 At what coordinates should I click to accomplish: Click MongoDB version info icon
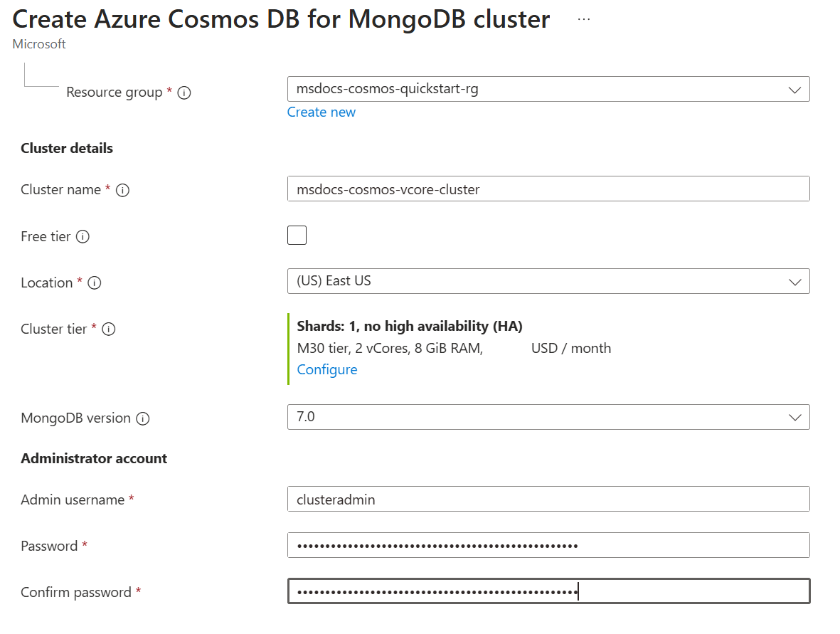coord(143,418)
